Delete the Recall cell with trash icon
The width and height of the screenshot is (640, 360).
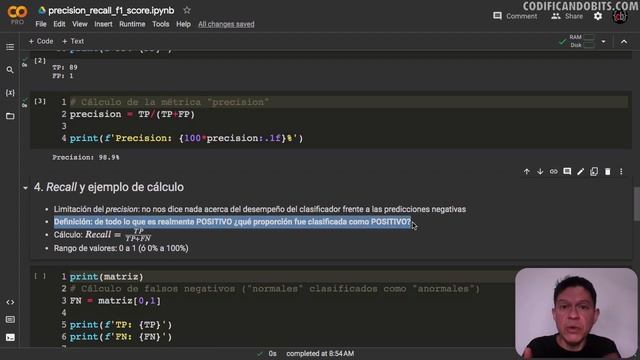click(x=608, y=171)
